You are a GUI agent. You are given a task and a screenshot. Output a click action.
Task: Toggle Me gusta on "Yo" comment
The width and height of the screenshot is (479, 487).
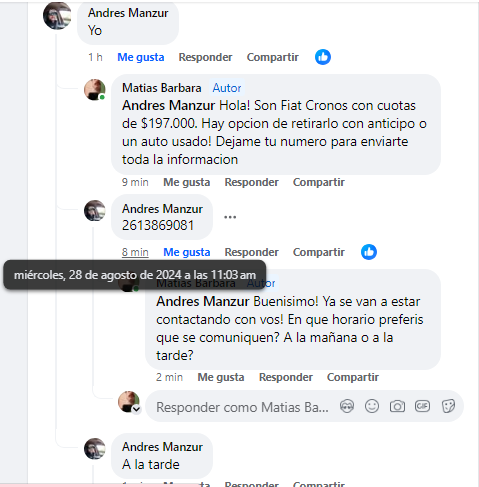tap(141, 57)
